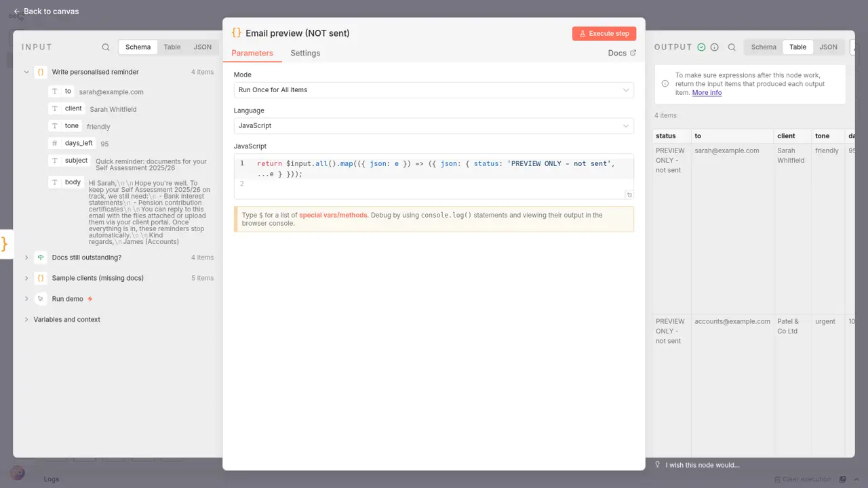The width and height of the screenshot is (868, 488).
Task: Click the Back to canvas arrow icon
Action: (x=16, y=12)
